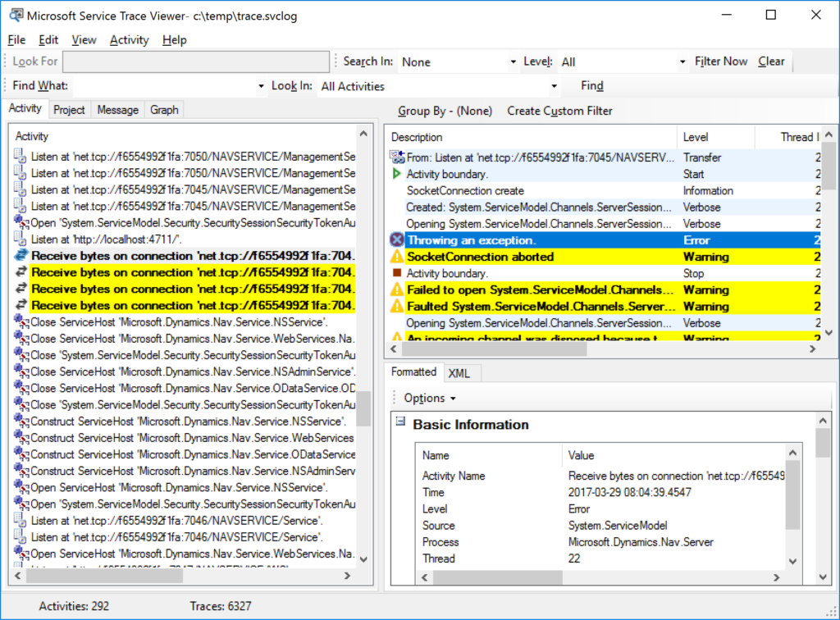
Task: Click the icon beside "Listen at 'http://localhost:4711/'"
Action: click(18, 239)
